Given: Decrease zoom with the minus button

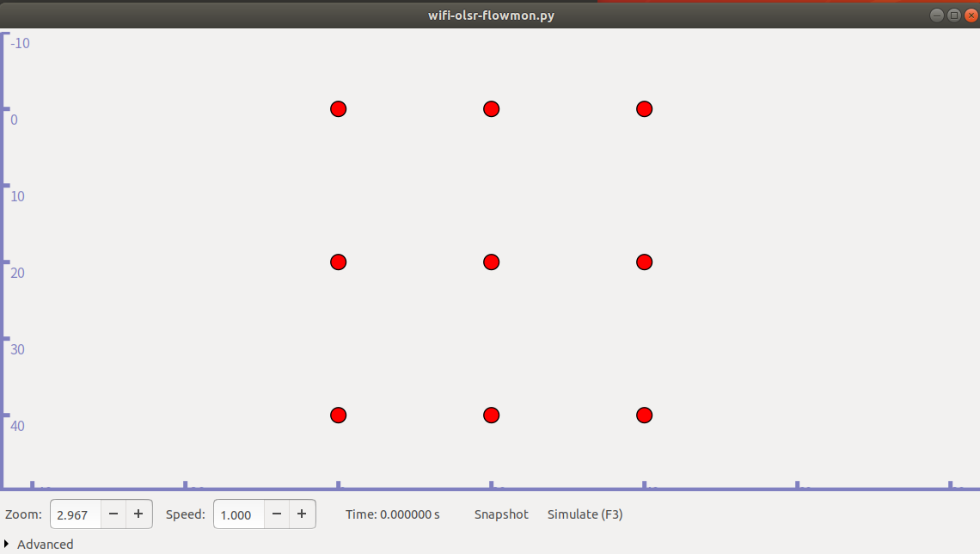Looking at the screenshot, I should (113, 514).
